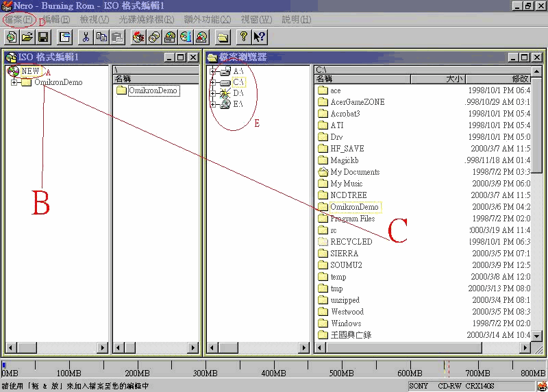Viewport: 548px width, 392px height.
Task: Click the Write CD burning icon
Action: (x=138, y=37)
